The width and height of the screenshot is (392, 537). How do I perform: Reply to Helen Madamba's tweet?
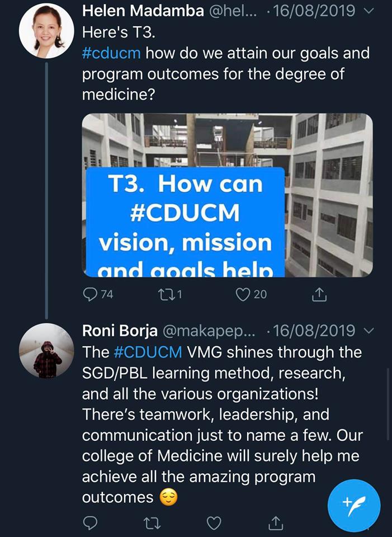(x=91, y=294)
